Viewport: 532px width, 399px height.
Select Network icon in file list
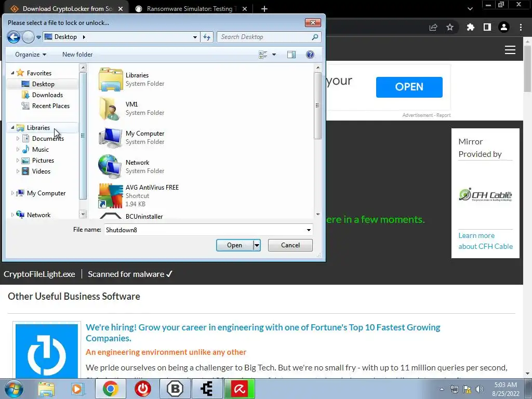[111, 167]
